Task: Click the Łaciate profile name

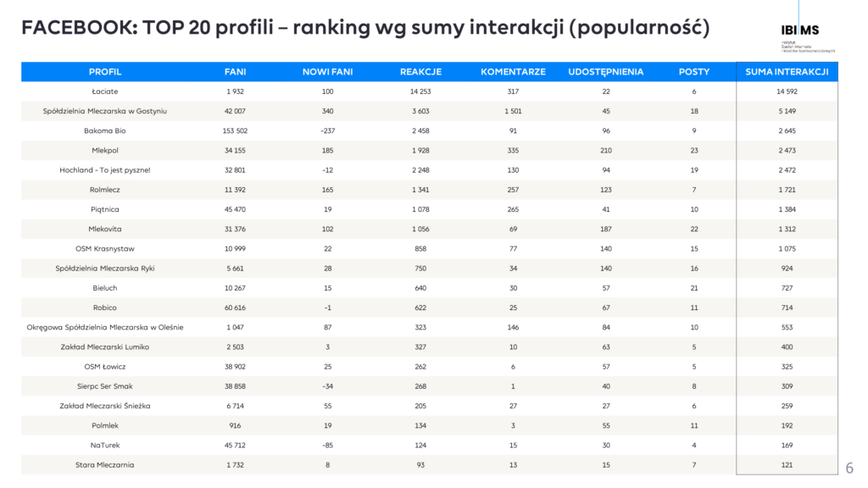Action: [104, 91]
